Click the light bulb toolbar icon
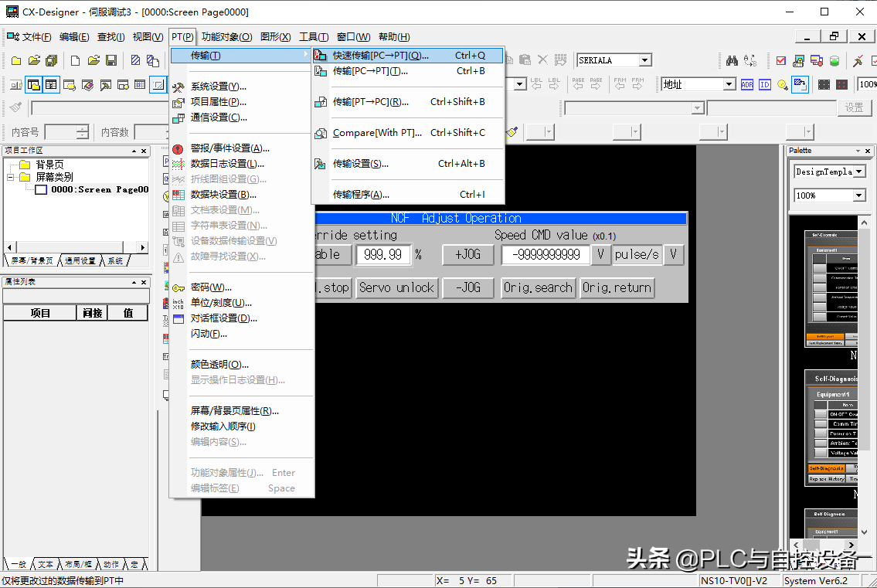This screenshot has height=588, width=877. pyautogui.click(x=782, y=85)
